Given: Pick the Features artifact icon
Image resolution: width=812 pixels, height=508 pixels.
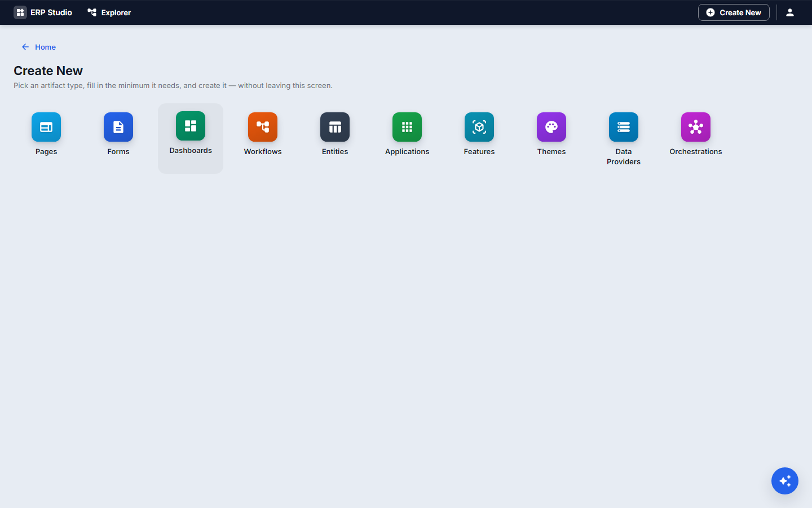Looking at the screenshot, I should tap(479, 127).
